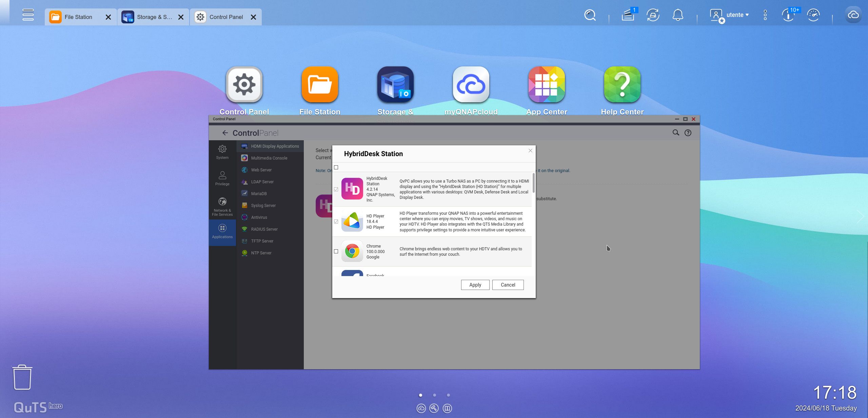
Task: Close the Control Panel taskbar tab
Action: 253,17
